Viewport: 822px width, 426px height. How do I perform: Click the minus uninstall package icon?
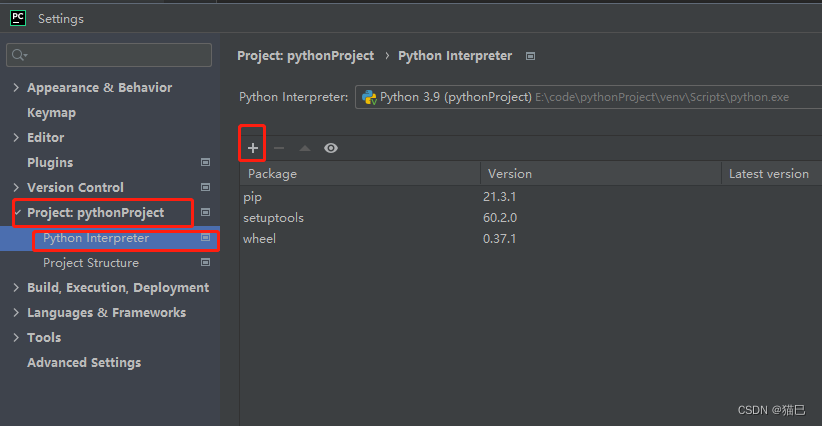coord(279,148)
